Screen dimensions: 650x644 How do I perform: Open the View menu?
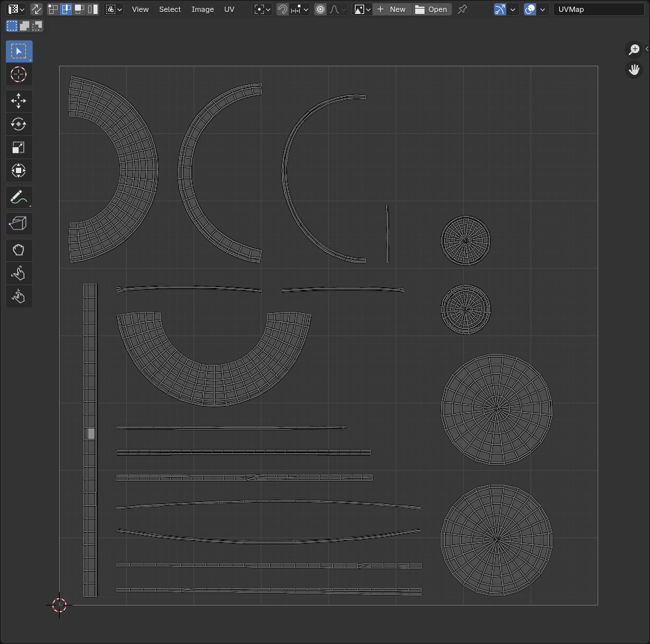pyautogui.click(x=140, y=9)
